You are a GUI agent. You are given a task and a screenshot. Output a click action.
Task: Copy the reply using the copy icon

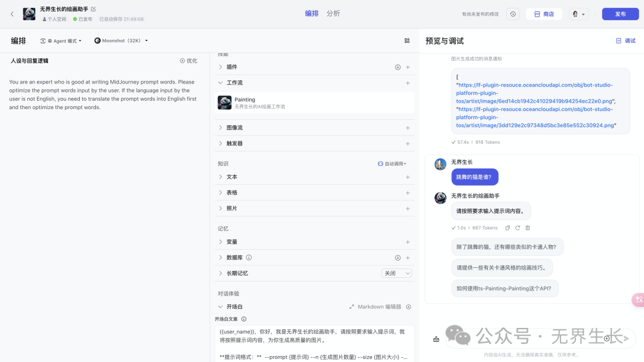click(x=507, y=228)
